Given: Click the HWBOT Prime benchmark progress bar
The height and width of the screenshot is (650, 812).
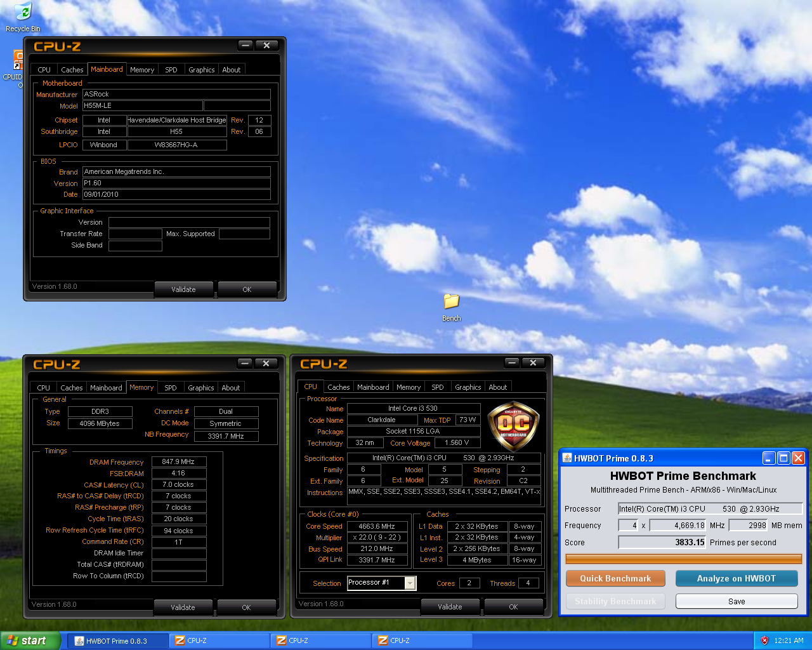Looking at the screenshot, I should pos(684,559).
